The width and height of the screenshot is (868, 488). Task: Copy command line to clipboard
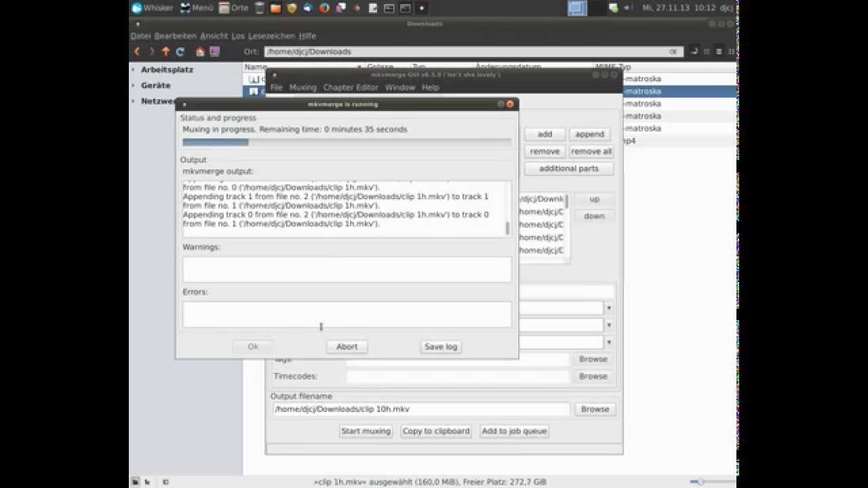pyautogui.click(x=436, y=431)
